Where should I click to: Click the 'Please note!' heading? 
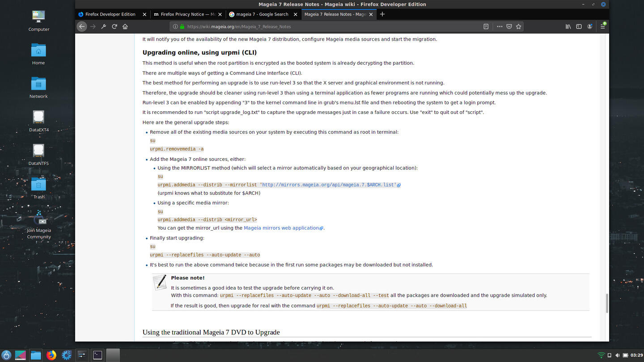[x=187, y=278]
